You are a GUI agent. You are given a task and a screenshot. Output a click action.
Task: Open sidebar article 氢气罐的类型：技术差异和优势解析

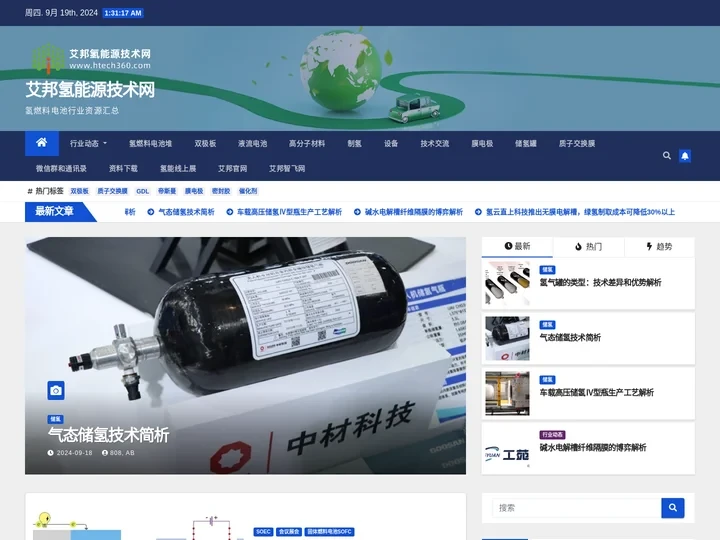[x=601, y=282]
